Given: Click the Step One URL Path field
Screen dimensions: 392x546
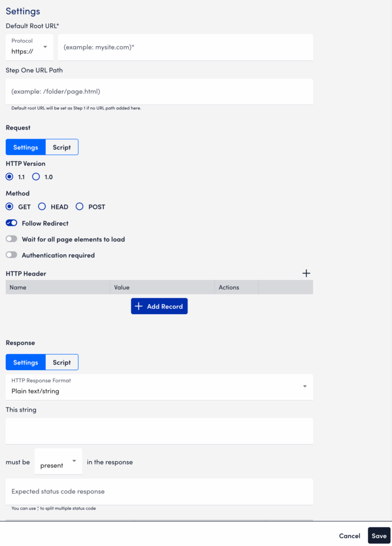Looking at the screenshot, I should pyautogui.click(x=159, y=92).
